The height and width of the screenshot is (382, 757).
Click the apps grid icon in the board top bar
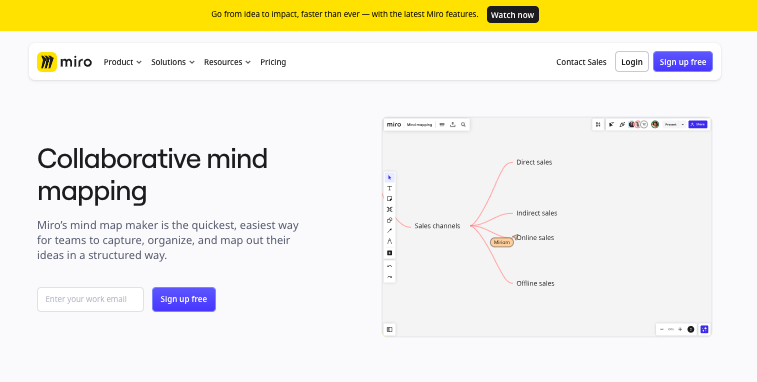point(598,125)
